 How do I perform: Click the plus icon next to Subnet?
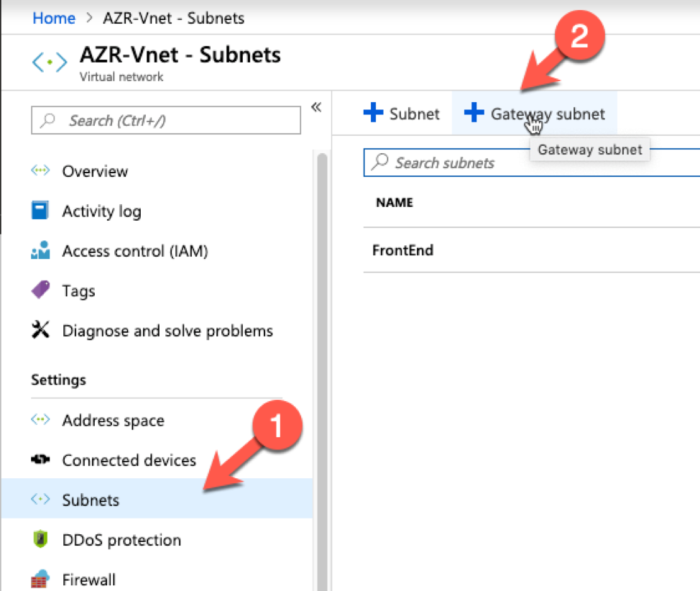click(x=373, y=112)
